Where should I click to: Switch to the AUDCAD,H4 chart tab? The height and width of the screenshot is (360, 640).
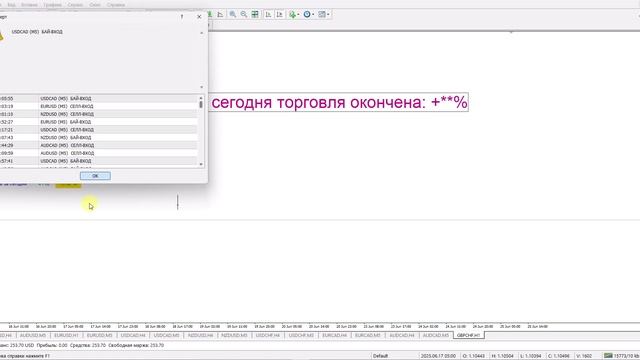tap(402, 336)
